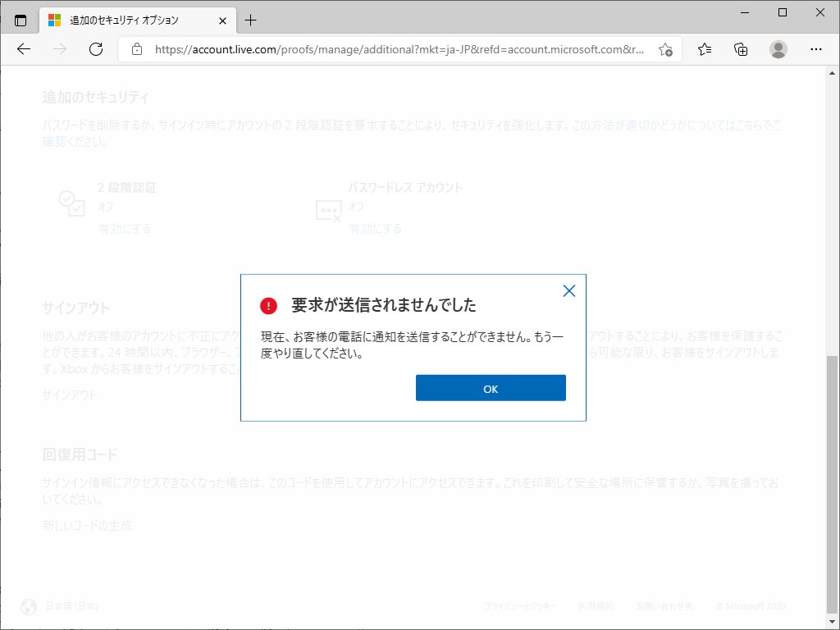
Task: Generate a recovery code via 新しいコードの生成
Action: click(x=85, y=523)
